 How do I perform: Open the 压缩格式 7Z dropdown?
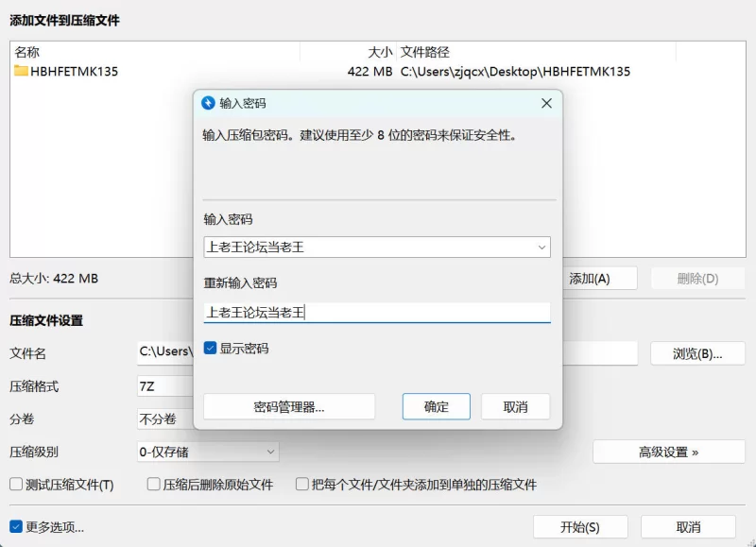pyautogui.click(x=165, y=386)
